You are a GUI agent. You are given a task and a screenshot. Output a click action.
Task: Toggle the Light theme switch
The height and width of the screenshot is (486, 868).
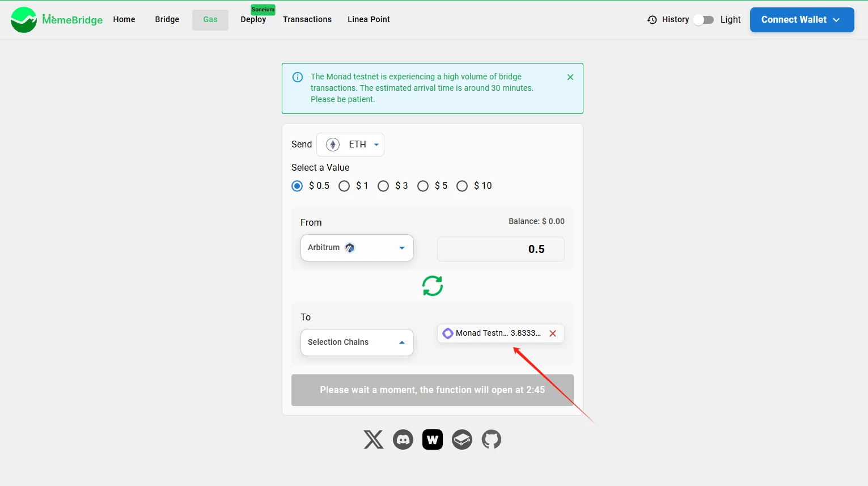coord(703,20)
